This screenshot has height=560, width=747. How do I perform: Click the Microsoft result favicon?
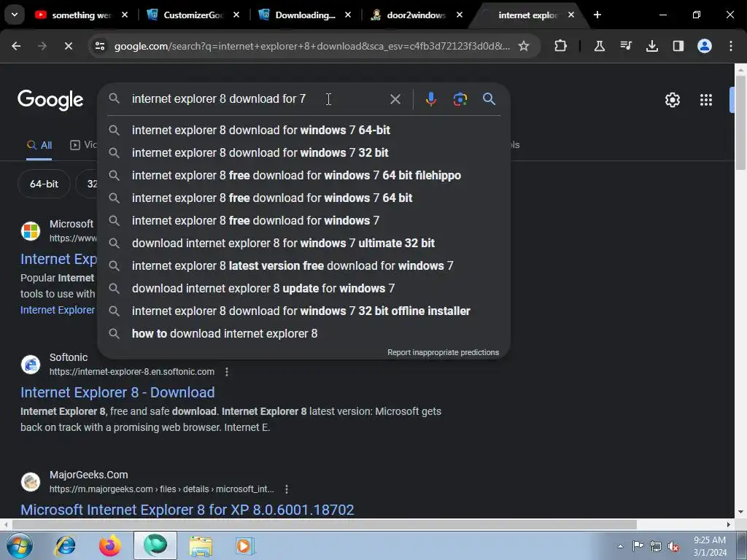coord(31,231)
